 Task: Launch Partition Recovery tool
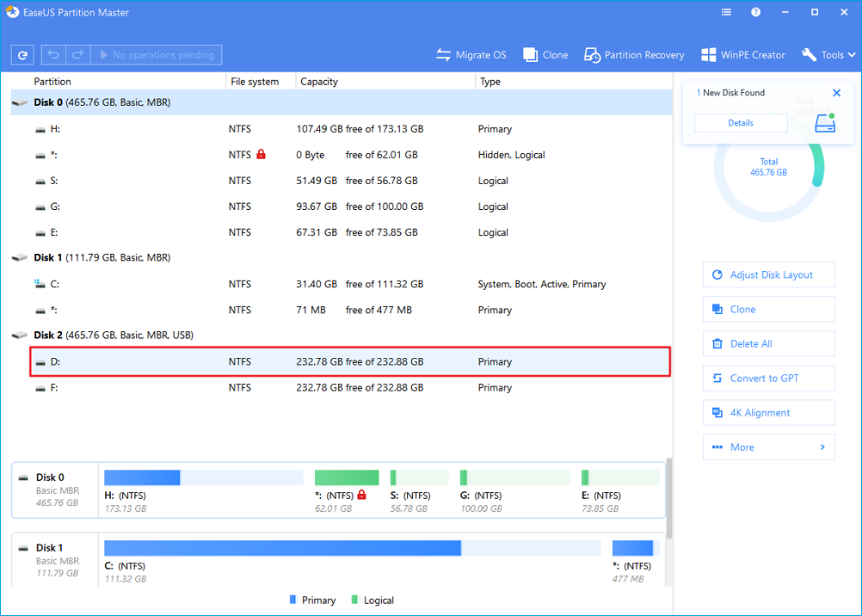point(634,55)
